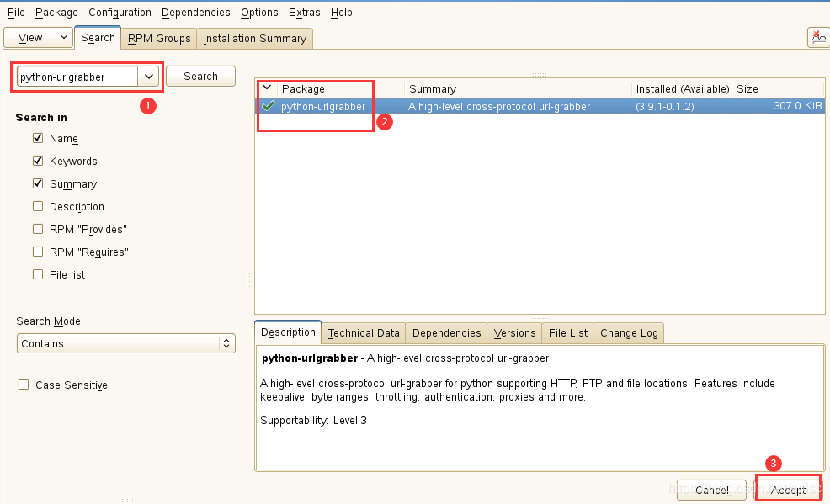
Task: Open the search term history dropdown arrow
Action: click(x=149, y=77)
